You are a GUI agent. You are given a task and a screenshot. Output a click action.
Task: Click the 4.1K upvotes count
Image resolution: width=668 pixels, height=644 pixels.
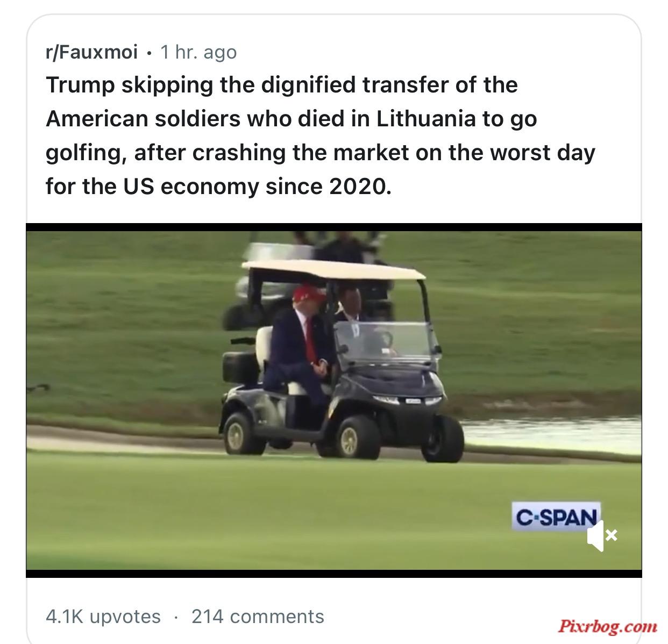[x=103, y=616]
